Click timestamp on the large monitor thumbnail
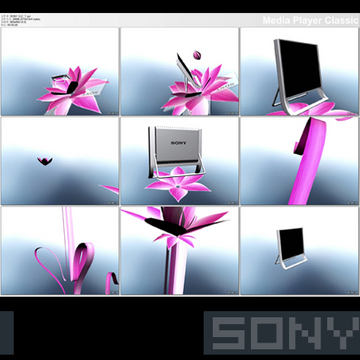Viewport: 360px width, 360px height. coord(352,113)
